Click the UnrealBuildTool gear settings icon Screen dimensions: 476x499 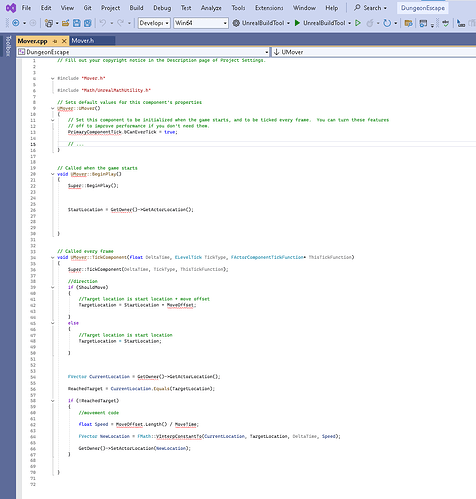236,23
